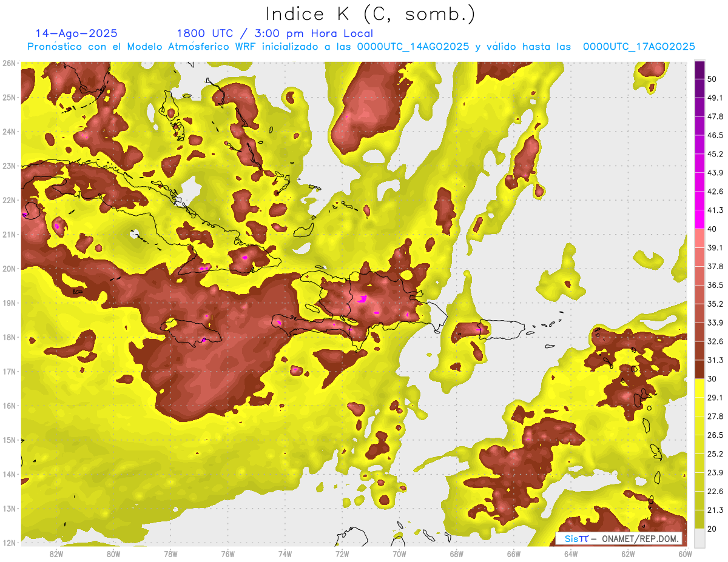Click the '33.9' value on the color scale
This screenshot has width=728, height=562.
(x=715, y=323)
